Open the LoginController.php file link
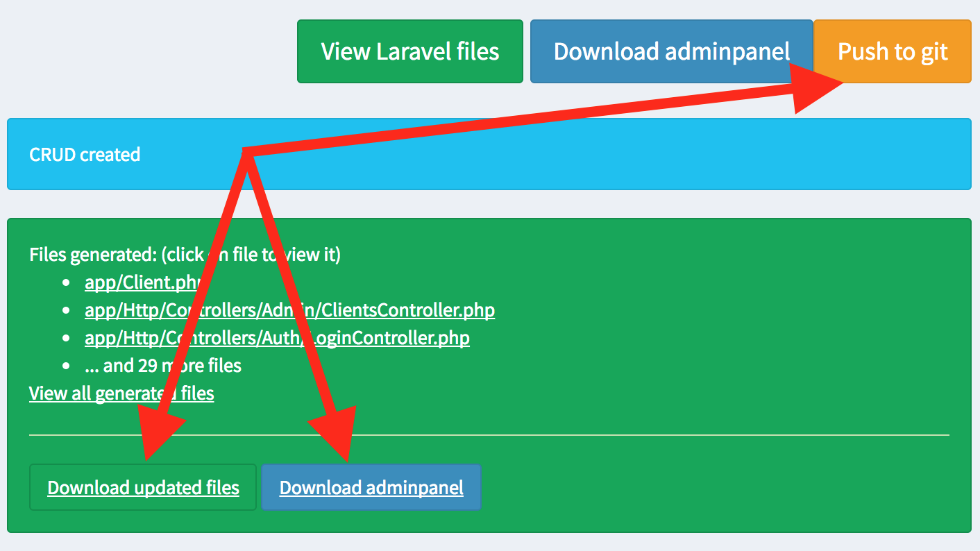Viewport: 980px width, 551px height. 278,338
